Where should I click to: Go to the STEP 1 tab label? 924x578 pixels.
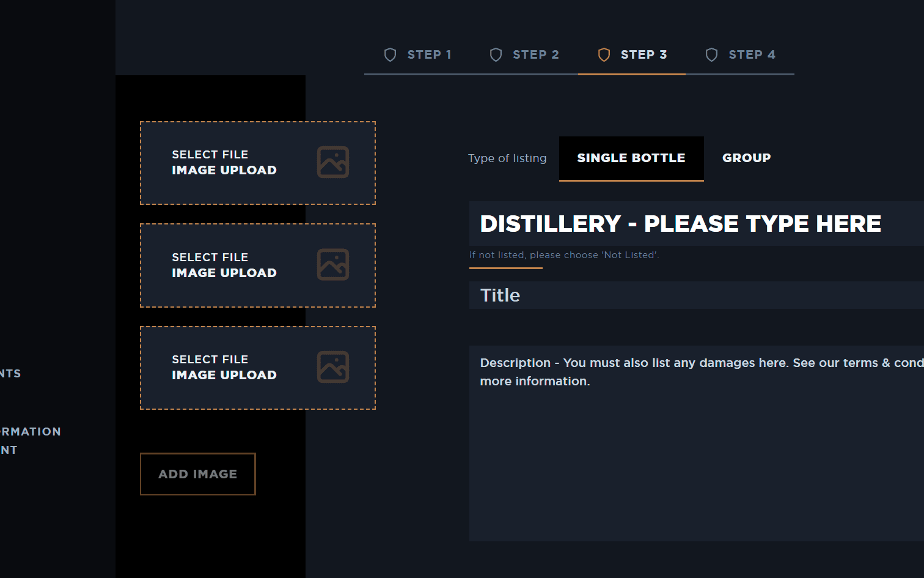429,54
